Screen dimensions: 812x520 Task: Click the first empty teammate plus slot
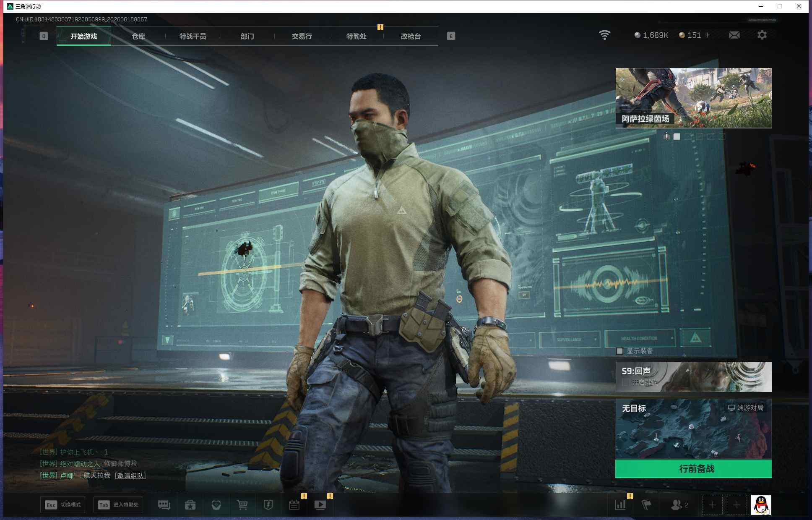click(x=712, y=505)
